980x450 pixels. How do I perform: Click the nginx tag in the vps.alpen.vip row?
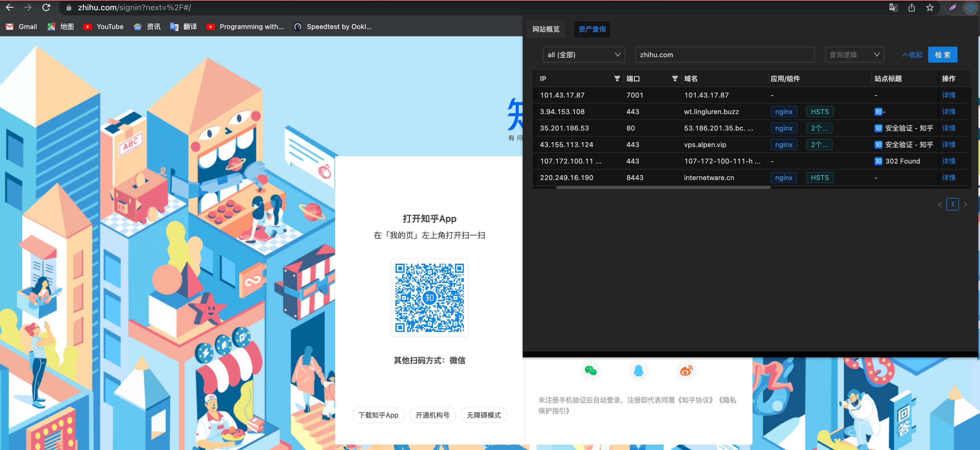(784, 145)
